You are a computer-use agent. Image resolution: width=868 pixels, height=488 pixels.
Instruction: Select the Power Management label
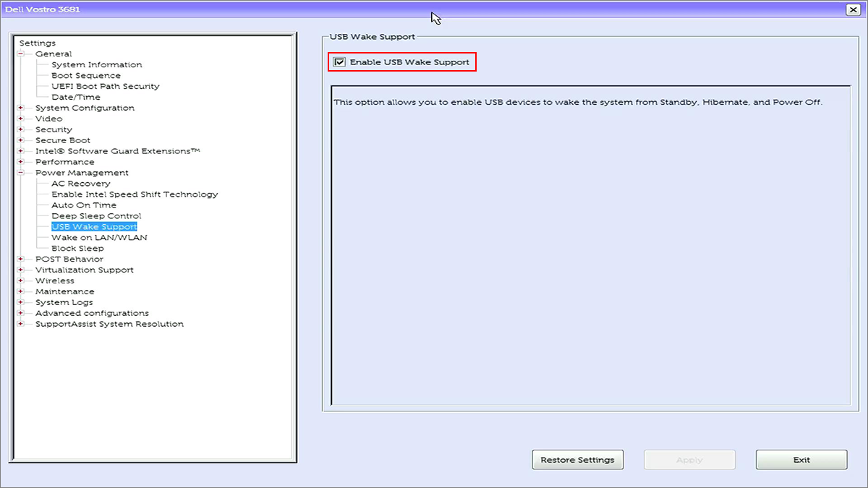tap(82, 174)
